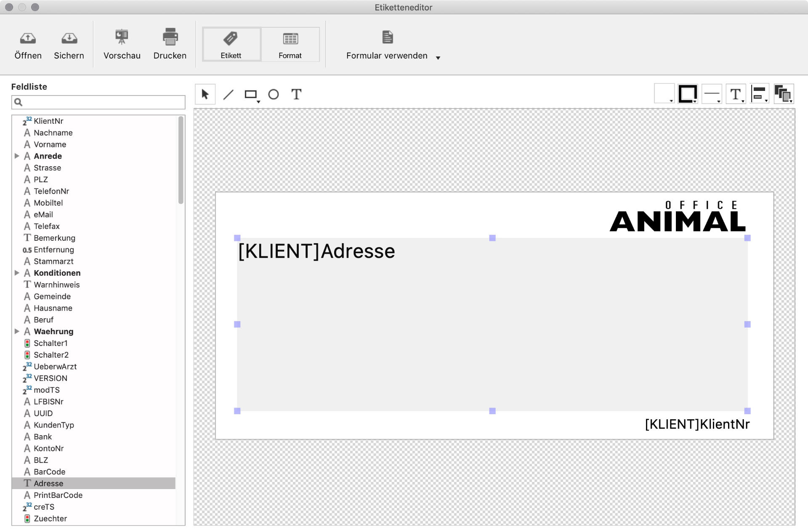This screenshot has width=808, height=532.
Task: Select the Ellipse drawing tool
Action: coord(274,94)
